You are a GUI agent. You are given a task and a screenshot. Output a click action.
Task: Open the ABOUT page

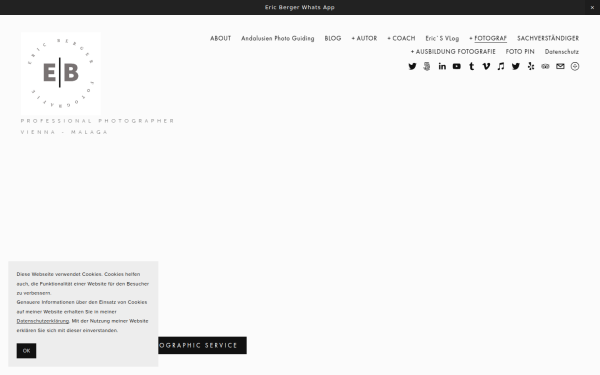pyautogui.click(x=220, y=38)
